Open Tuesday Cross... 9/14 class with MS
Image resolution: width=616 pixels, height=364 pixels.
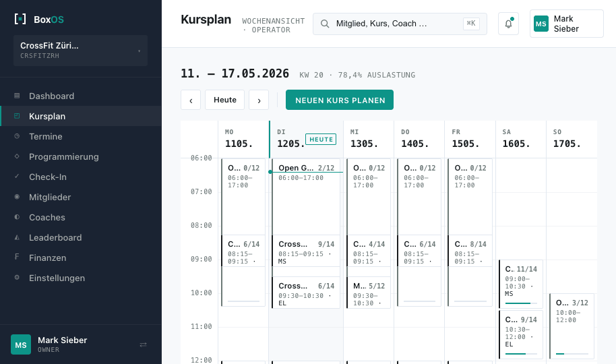coord(306,251)
